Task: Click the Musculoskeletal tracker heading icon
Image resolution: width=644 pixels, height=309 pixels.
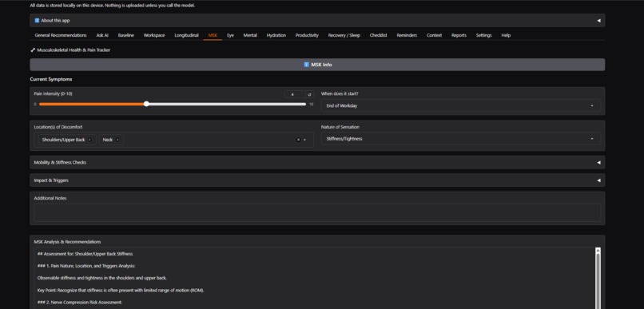Action: 33,50
